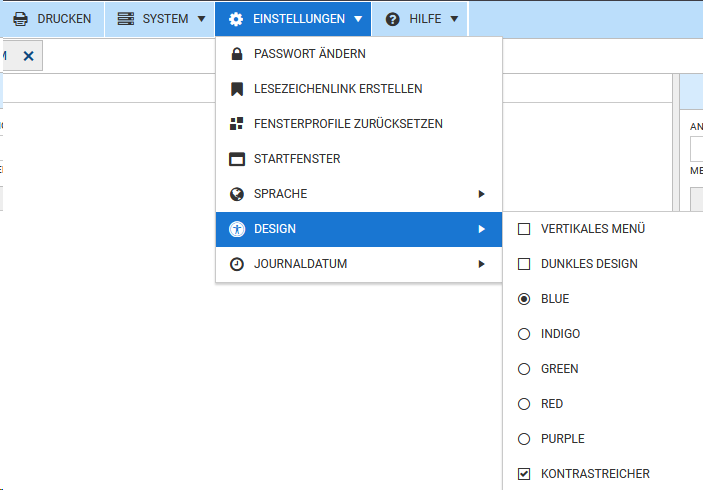This screenshot has height=490, width=703.
Task: Click the printer icon beside DRUCKEN
Action: 20,19
